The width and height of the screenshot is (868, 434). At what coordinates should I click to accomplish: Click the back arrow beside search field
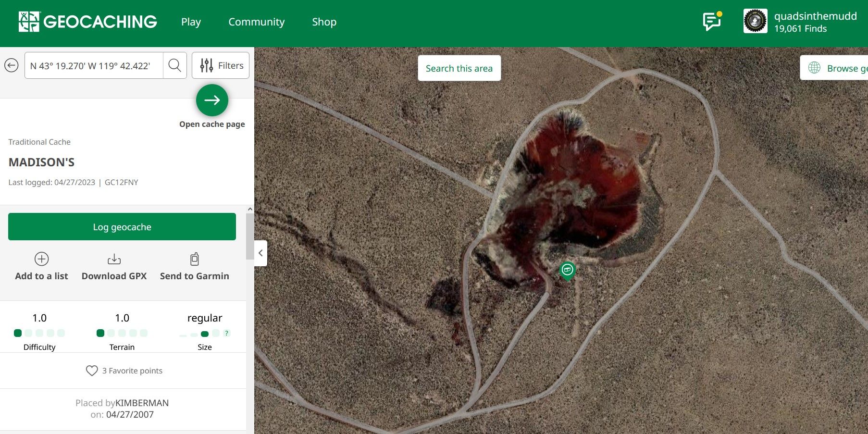(x=12, y=65)
